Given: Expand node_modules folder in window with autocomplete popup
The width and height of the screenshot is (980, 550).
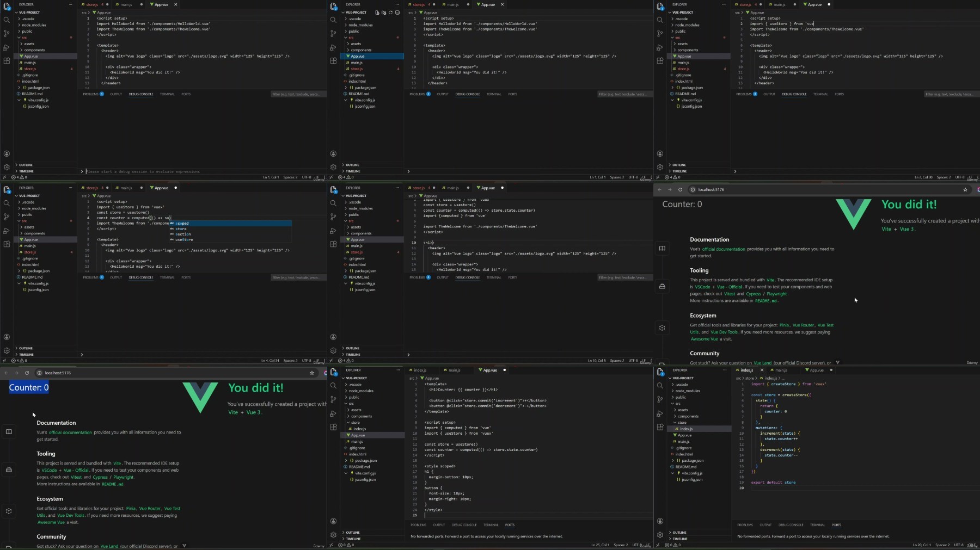Looking at the screenshot, I should (34, 208).
